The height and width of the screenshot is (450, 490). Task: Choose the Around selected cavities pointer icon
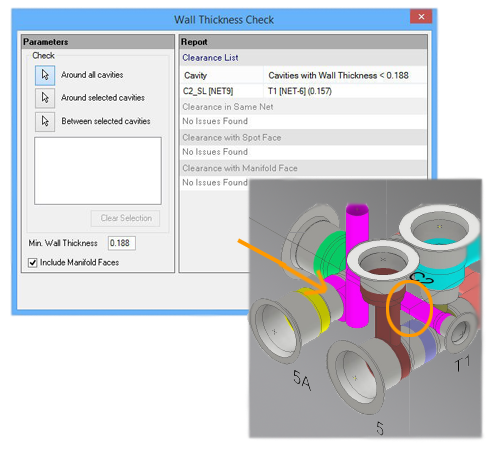45,98
